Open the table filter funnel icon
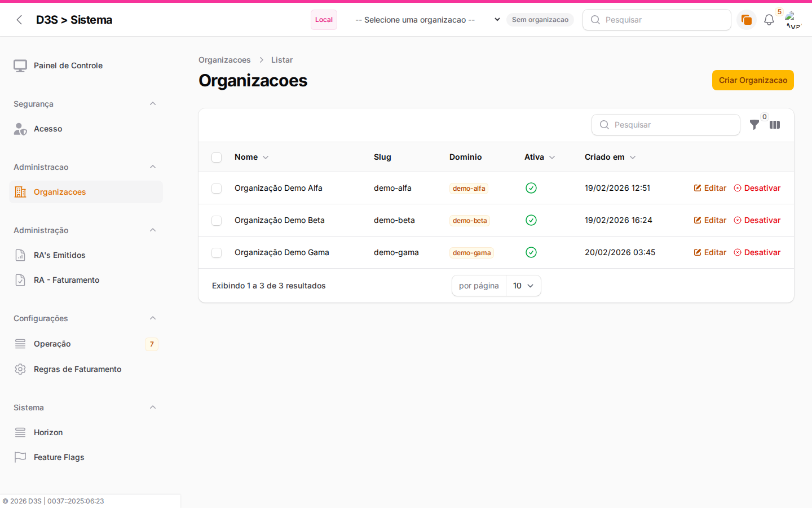This screenshot has height=508, width=812. pyautogui.click(x=754, y=125)
